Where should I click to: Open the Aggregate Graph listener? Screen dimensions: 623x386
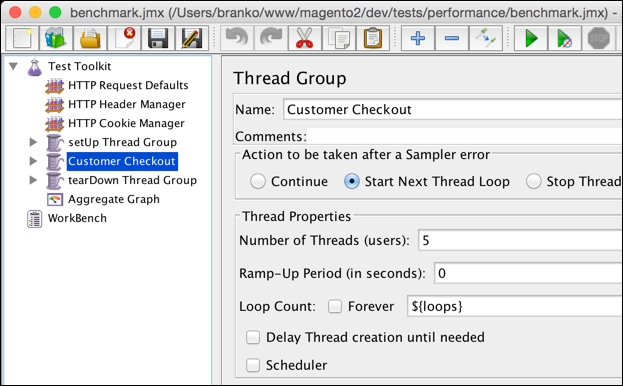pyautogui.click(x=114, y=199)
